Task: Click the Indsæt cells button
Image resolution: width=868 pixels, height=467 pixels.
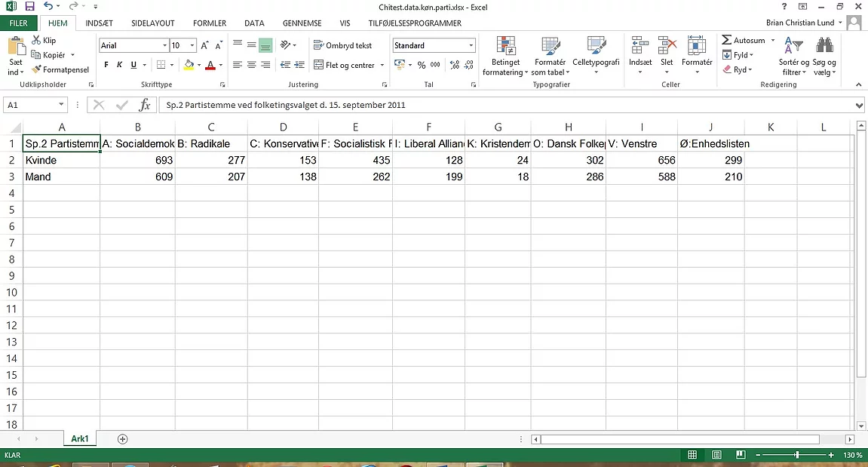Action: [x=640, y=56]
